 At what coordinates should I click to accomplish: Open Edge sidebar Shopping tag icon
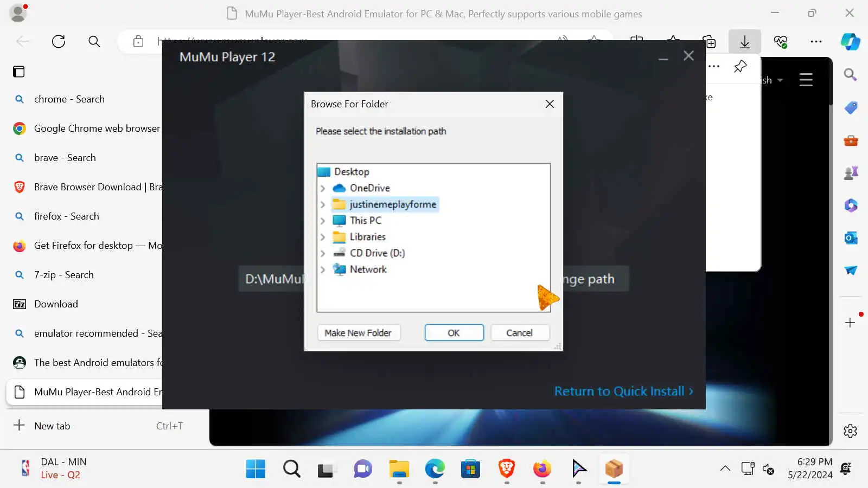[851, 108]
